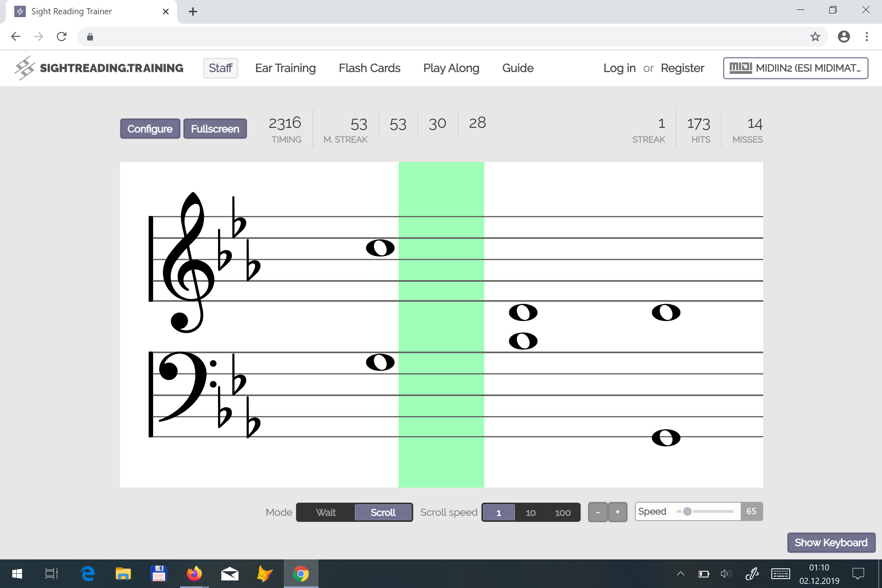Viewport: 882px width, 588px height.
Task: Click the Speed slider handle
Action: coord(687,512)
